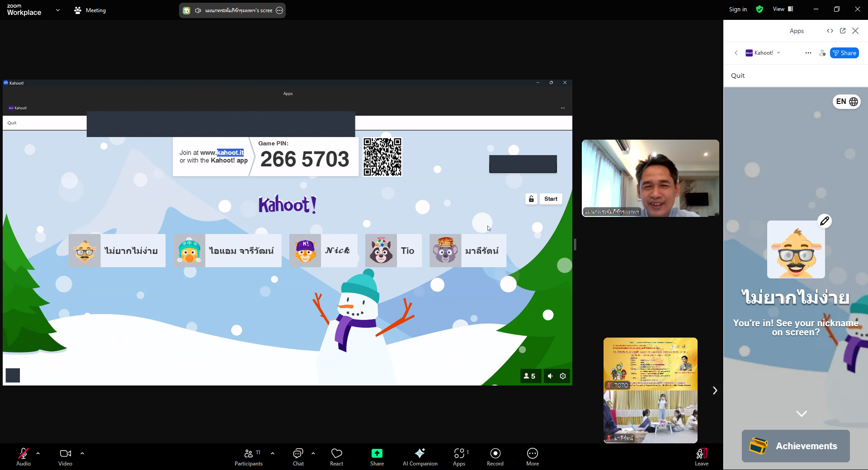Open the Chat panel
The width and height of the screenshot is (868, 470).
click(x=298, y=456)
